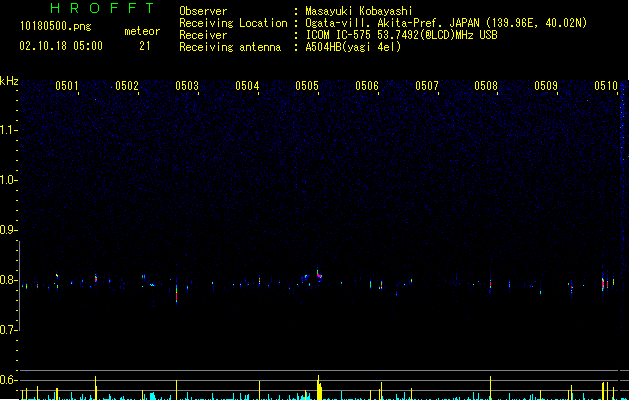Select the file name 10180500.png
The width and height of the screenshot is (629, 400).
point(56,27)
